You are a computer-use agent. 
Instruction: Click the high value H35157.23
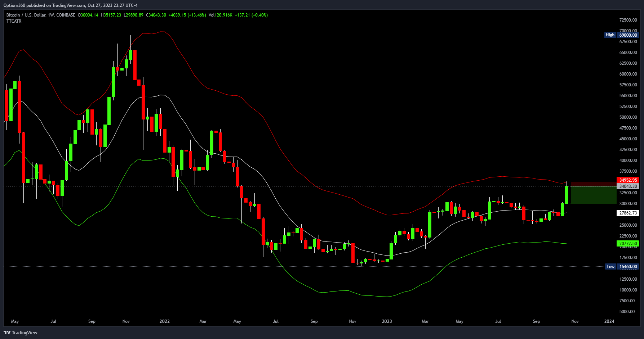point(111,15)
